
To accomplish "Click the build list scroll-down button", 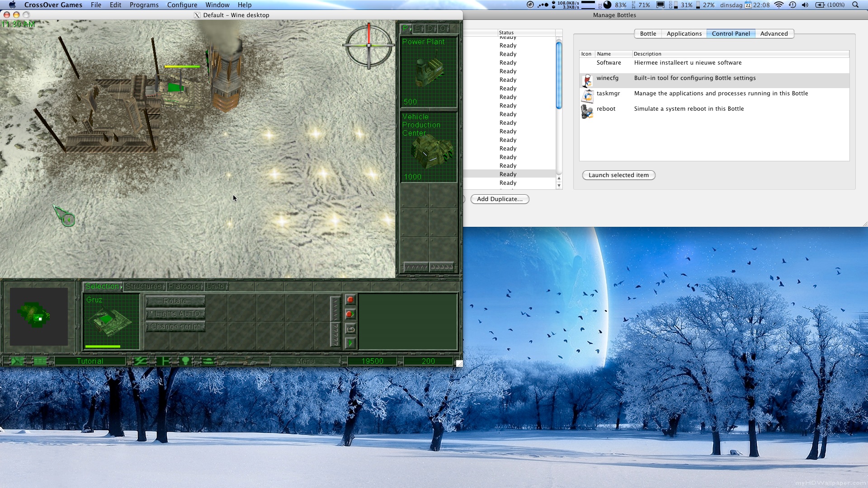I will [416, 267].
